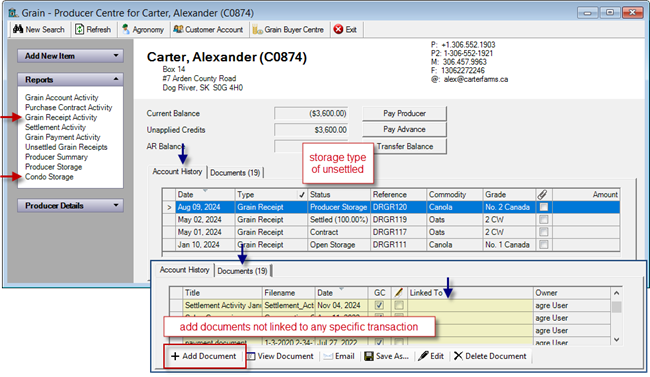Click the Pay Advance button
Screen dimensions: 650x377
point(404,129)
